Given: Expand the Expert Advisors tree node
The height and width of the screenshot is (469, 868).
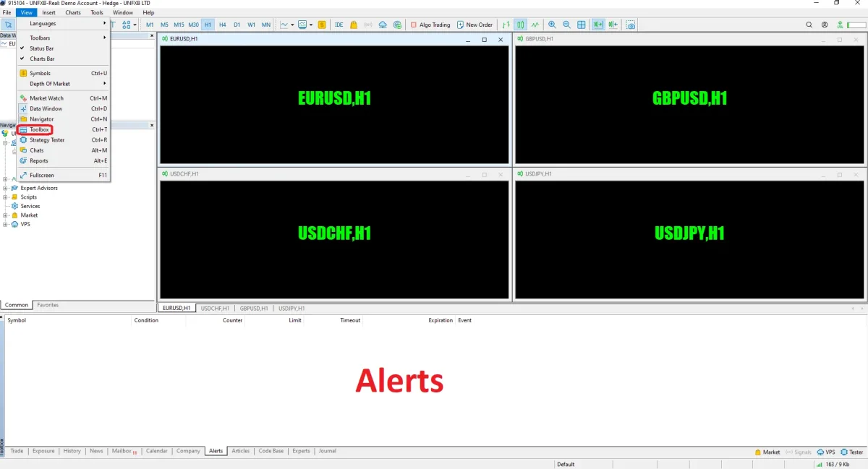Looking at the screenshot, I should 6,188.
